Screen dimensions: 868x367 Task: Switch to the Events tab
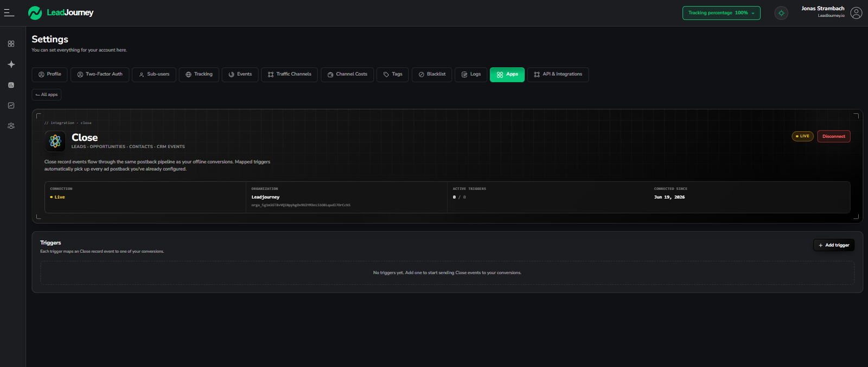click(x=240, y=74)
